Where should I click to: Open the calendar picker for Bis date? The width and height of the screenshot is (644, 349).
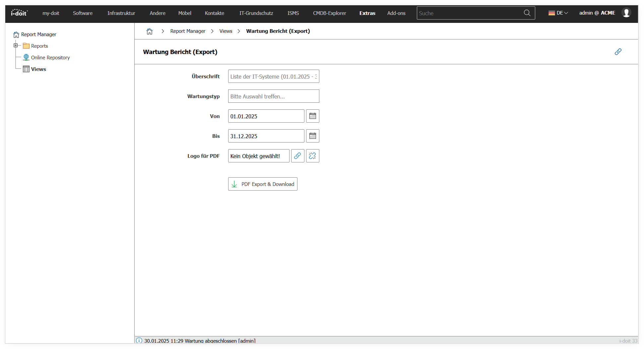312,136
